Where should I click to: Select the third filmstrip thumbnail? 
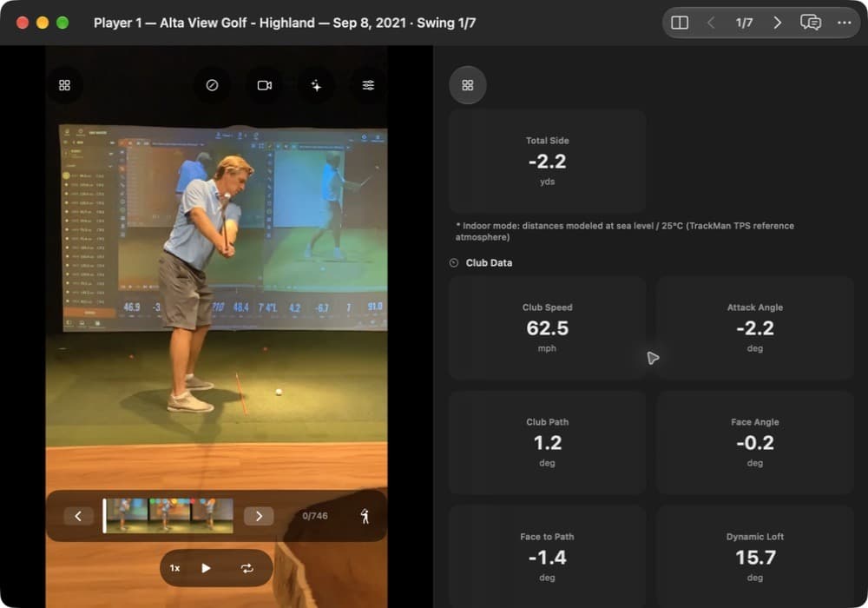point(212,516)
